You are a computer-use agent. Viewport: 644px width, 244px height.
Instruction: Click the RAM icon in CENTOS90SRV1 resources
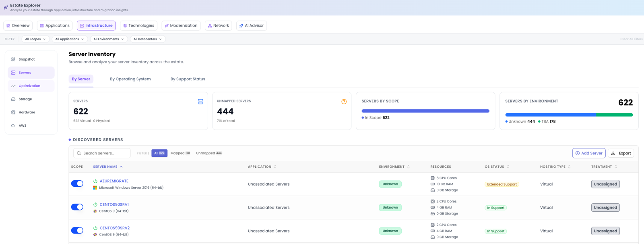click(x=433, y=207)
